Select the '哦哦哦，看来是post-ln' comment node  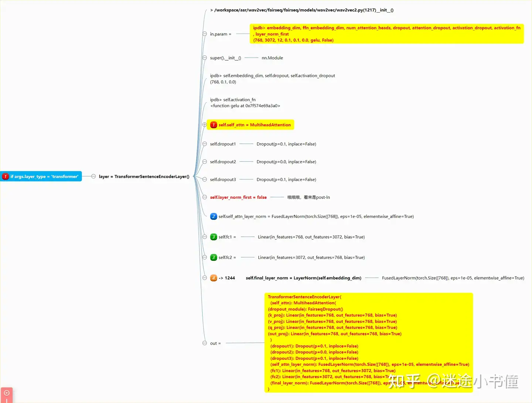pyautogui.click(x=308, y=197)
